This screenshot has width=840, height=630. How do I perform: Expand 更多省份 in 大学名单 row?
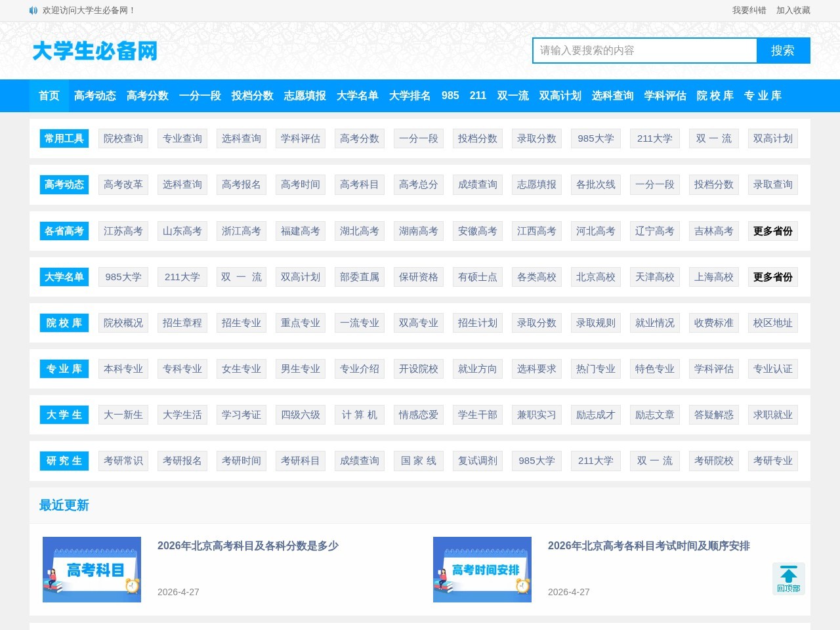click(773, 277)
